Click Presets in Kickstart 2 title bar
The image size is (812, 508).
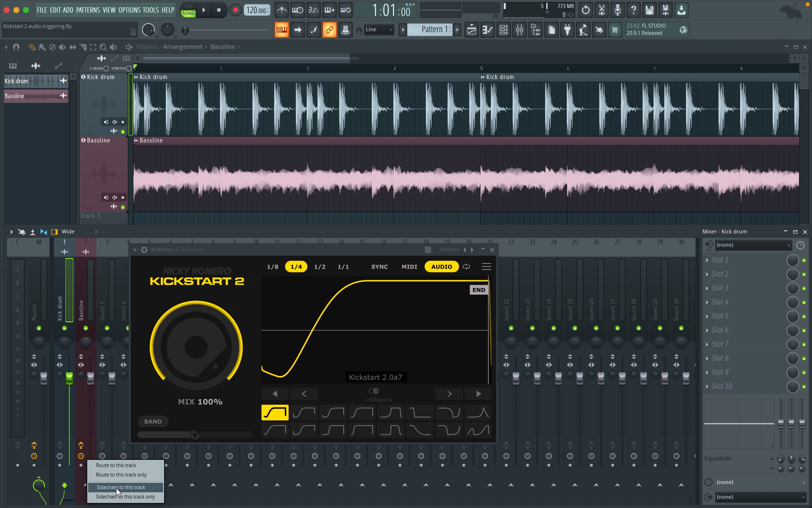449,250
